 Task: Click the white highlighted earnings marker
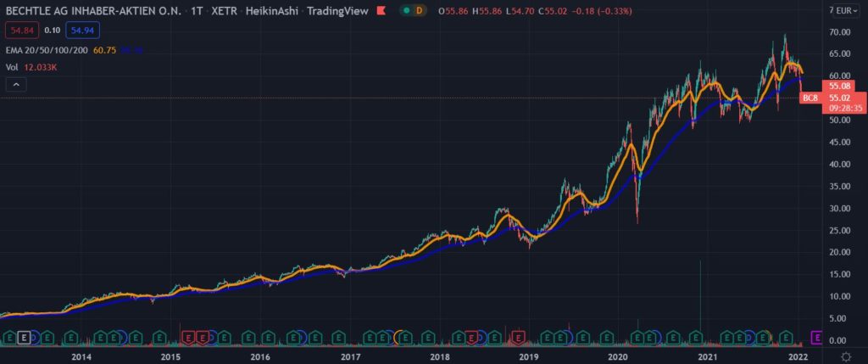24,336
